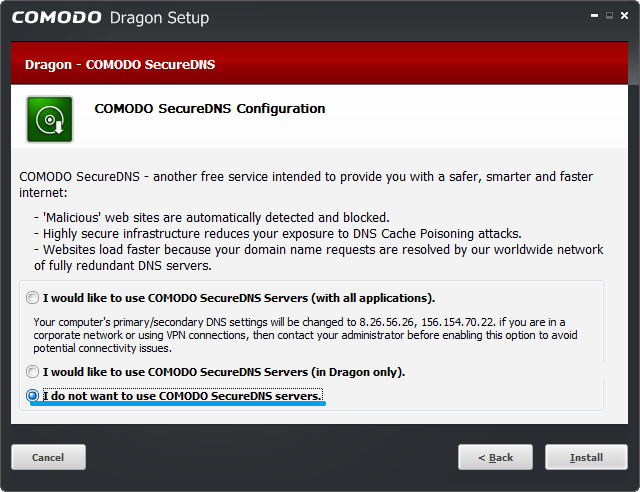Click the Dragon Setup title text

[x=159, y=18]
